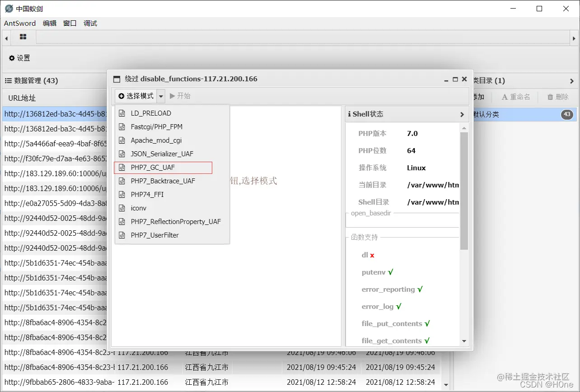The height and width of the screenshot is (392, 580).
Task: Click the error_reporting support entry
Action: (x=392, y=289)
